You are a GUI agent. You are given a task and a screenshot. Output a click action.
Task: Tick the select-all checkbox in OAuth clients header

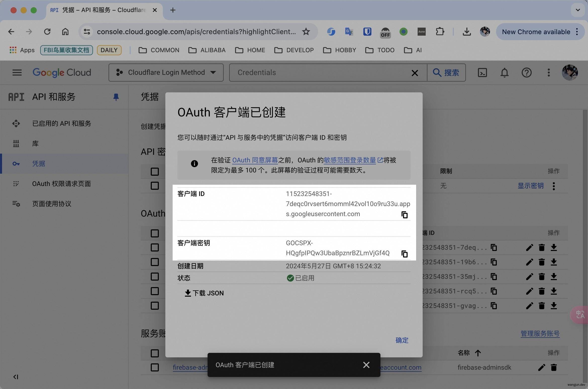pyautogui.click(x=155, y=233)
